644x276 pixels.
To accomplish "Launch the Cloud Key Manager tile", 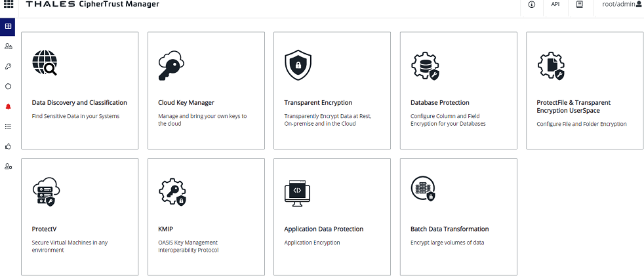I will (206, 90).
